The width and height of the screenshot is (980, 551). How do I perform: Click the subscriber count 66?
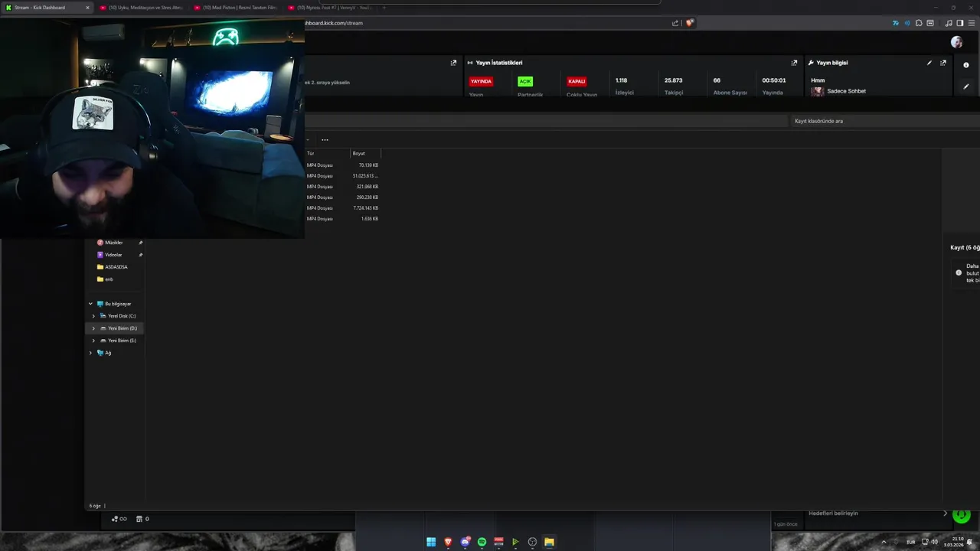pyautogui.click(x=717, y=80)
